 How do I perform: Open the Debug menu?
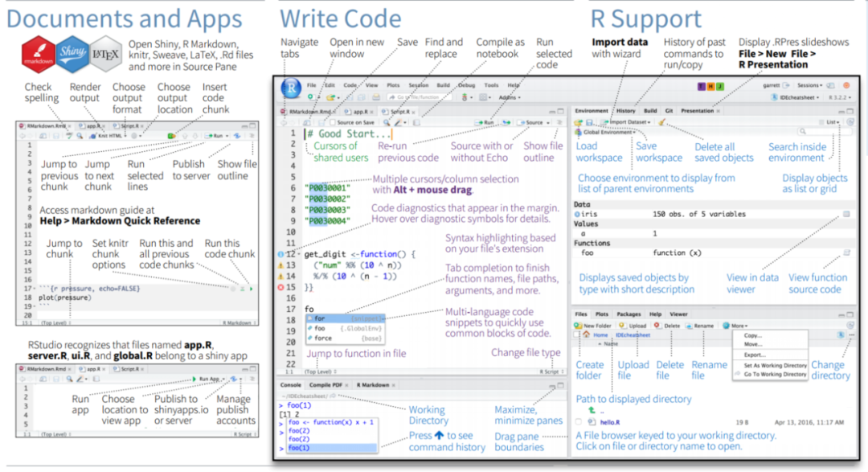point(467,85)
